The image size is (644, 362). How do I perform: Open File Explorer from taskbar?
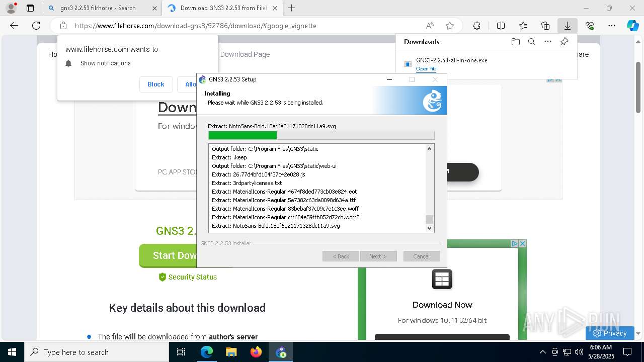(x=231, y=352)
